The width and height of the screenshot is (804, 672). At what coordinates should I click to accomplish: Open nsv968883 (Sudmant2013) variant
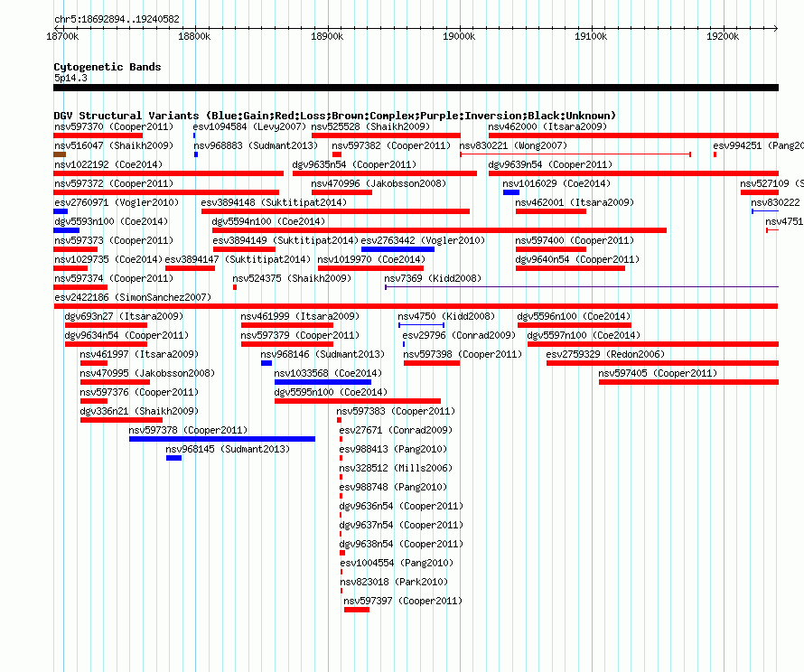click(256, 145)
